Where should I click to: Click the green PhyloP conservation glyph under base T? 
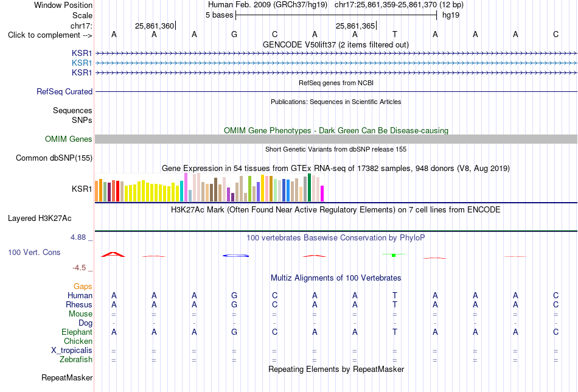[394, 255]
